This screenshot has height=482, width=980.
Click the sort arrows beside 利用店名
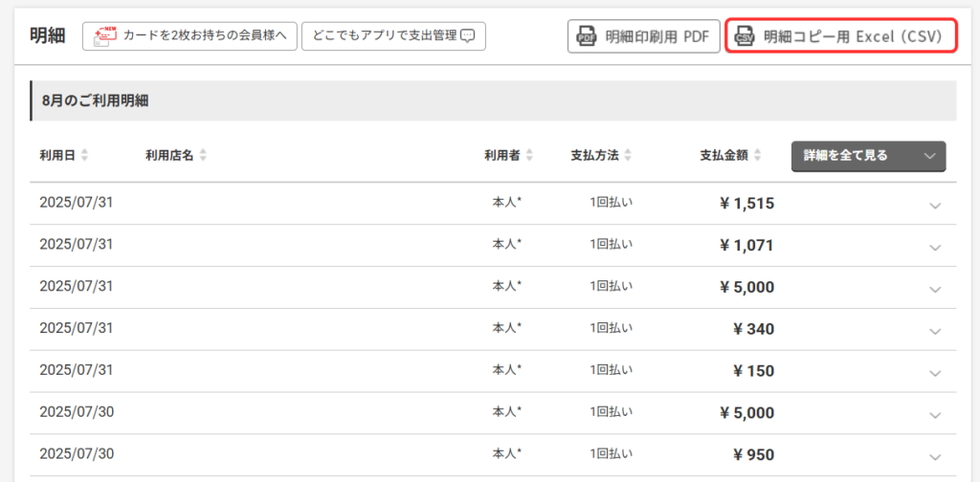(203, 155)
